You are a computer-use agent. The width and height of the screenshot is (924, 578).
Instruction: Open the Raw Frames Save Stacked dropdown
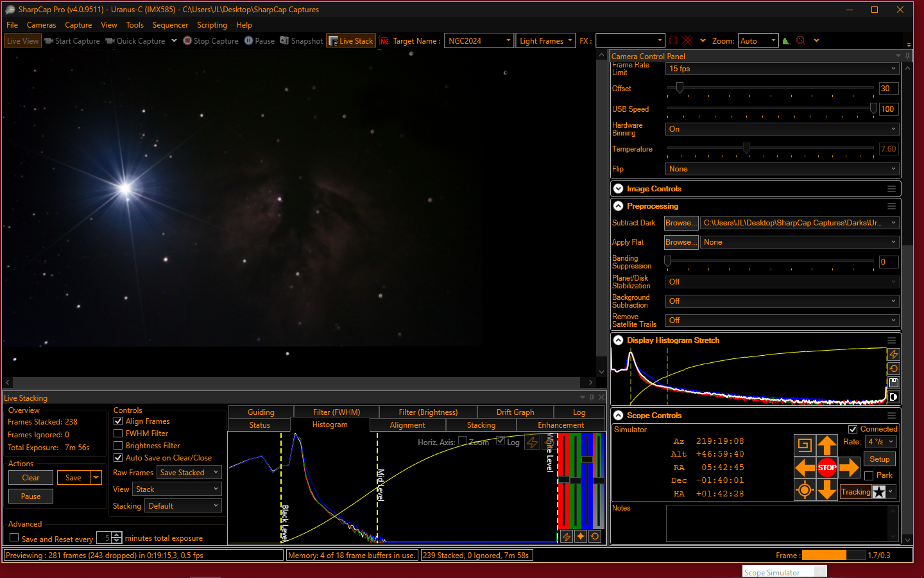click(189, 473)
